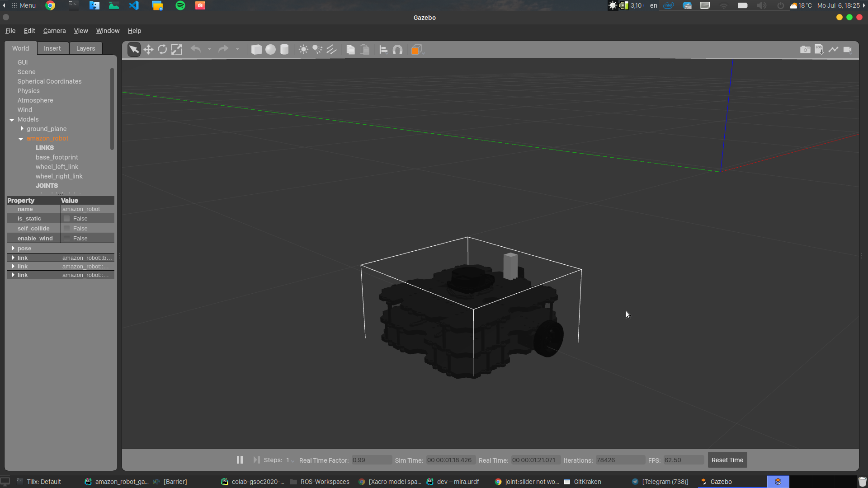868x488 pixels.
Task: Enable the is_static property checkbox
Action: (x=66, y=218)
